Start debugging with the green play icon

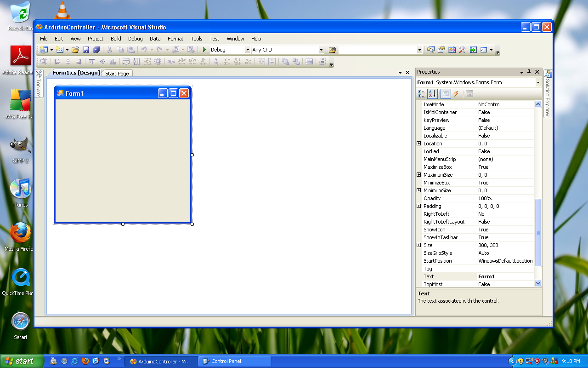[204, 50]
